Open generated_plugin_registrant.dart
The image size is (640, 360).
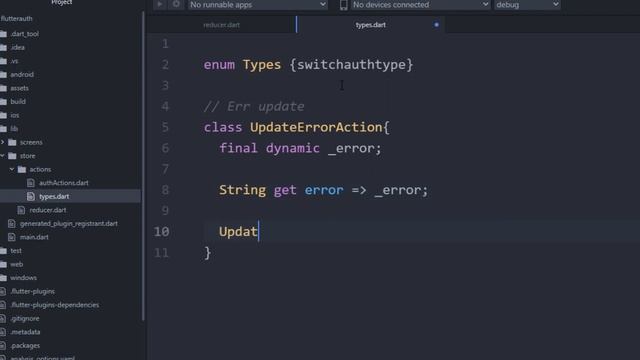coord(69,223)
